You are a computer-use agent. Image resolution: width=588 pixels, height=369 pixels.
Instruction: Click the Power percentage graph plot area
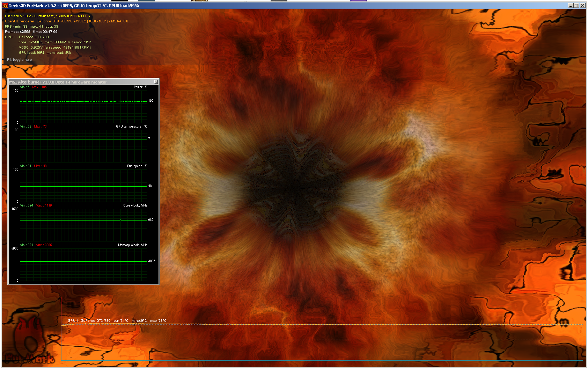click(83, 107)
